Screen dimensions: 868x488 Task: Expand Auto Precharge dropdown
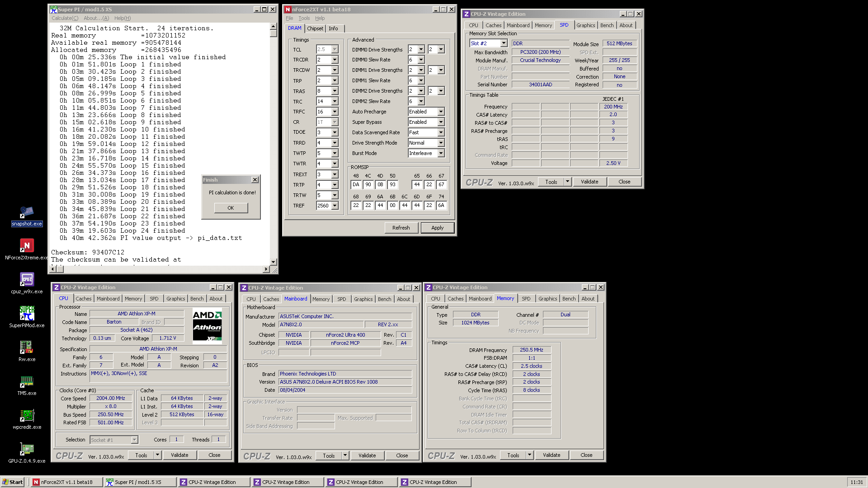(x=441, y=112)
